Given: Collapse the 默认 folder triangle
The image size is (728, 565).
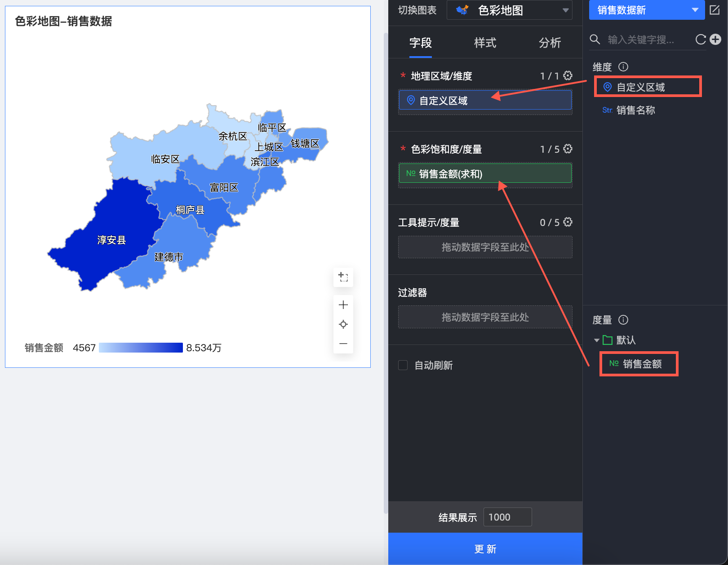Looking at the screenshot, I should click(x=597, y=340).
